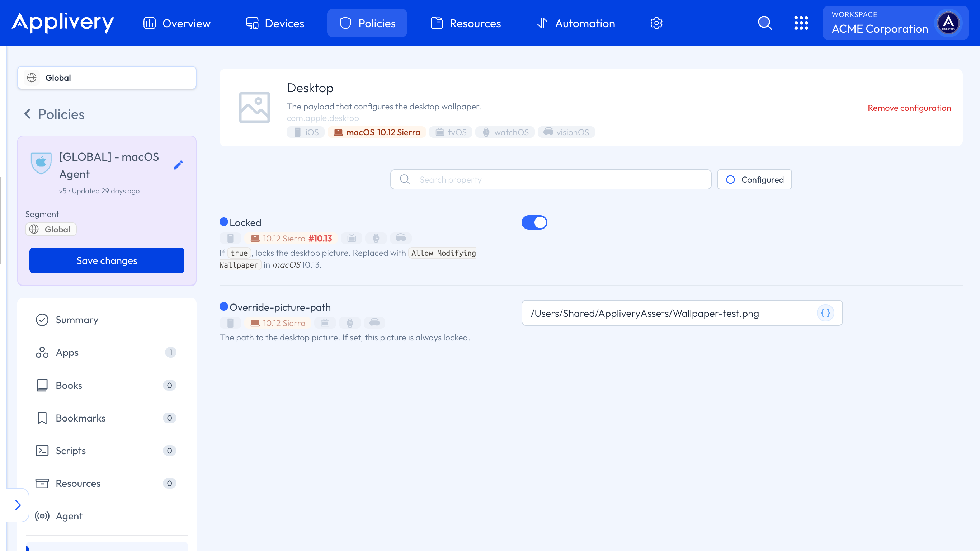Open global search with the magnifier icon

click(765, 23)
